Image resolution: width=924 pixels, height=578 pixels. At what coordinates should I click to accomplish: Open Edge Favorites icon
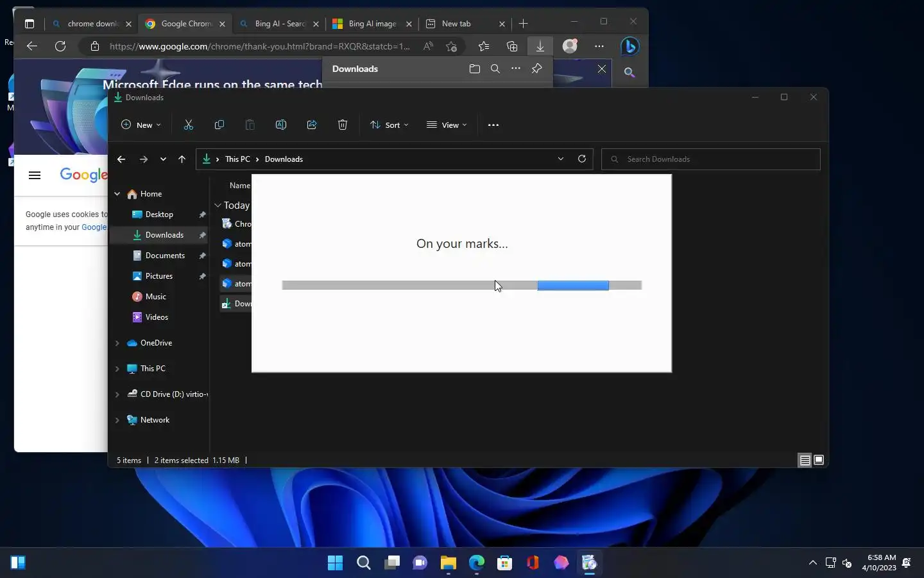click(484, 46)
